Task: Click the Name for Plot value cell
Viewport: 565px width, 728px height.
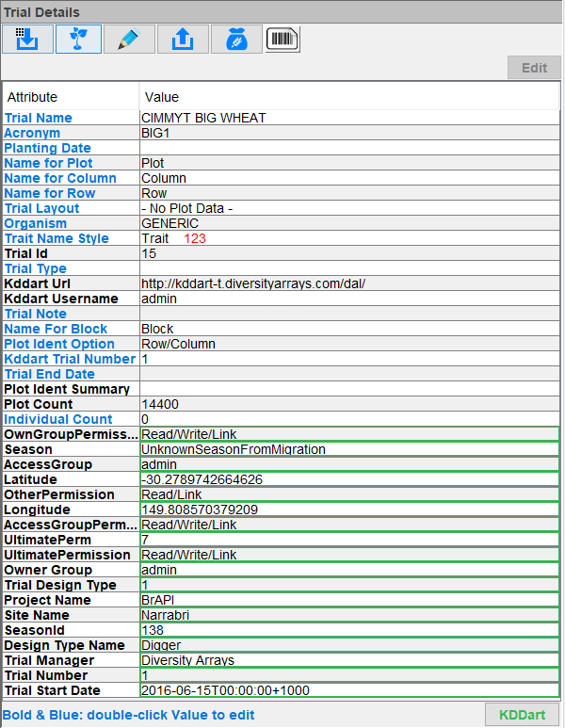Action: [349, 163]
